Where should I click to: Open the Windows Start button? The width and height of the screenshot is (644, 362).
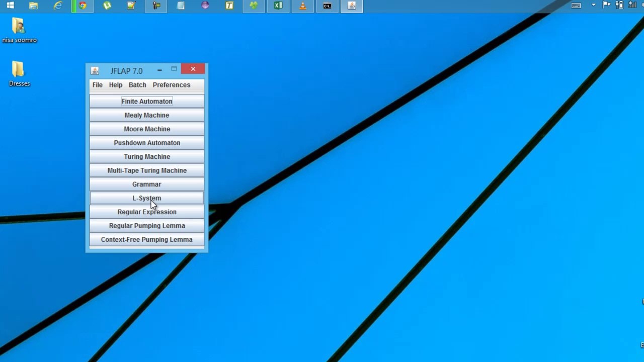click(x=10, y=6)
